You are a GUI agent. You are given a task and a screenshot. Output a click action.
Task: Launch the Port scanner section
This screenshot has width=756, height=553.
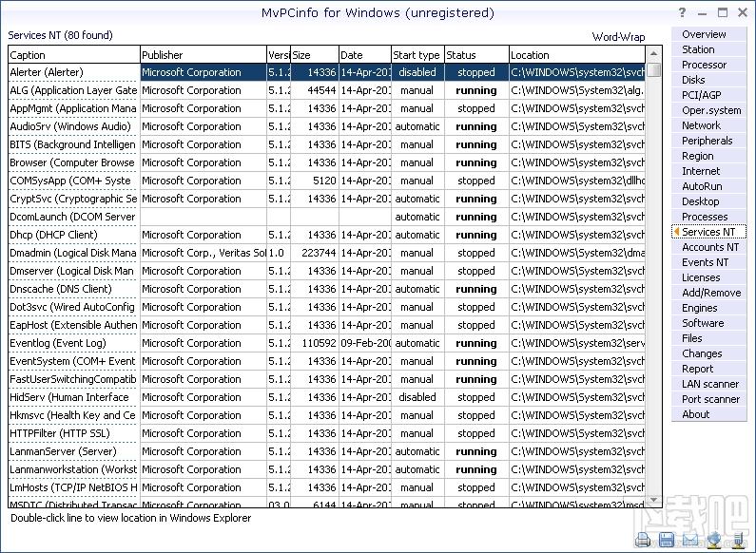coord(710,399)
